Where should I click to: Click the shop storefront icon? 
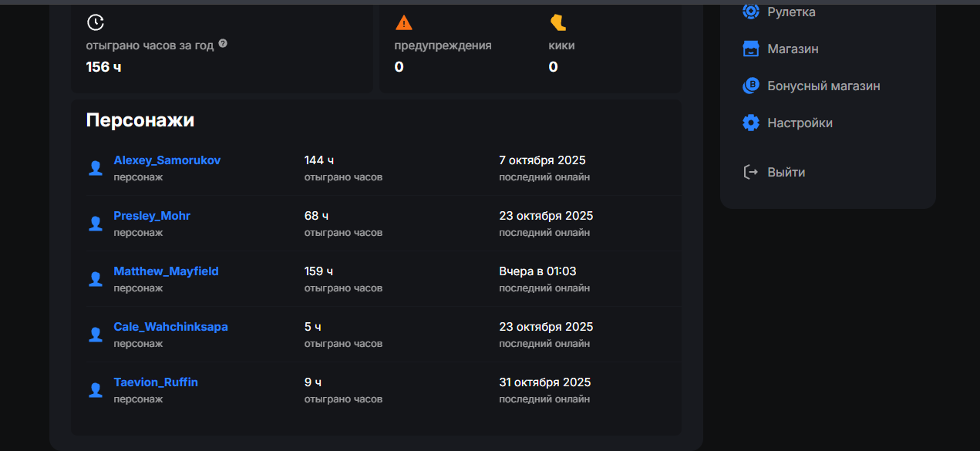[750, 49]
